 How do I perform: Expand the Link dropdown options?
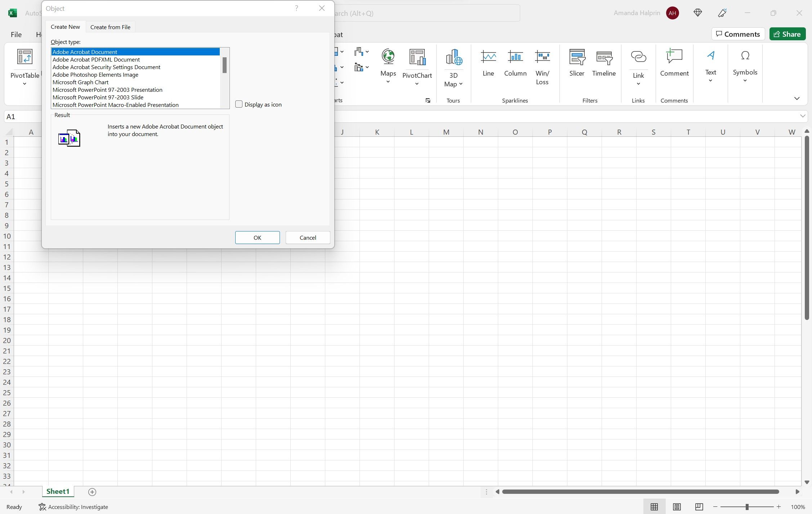click(x=638, y=83)
